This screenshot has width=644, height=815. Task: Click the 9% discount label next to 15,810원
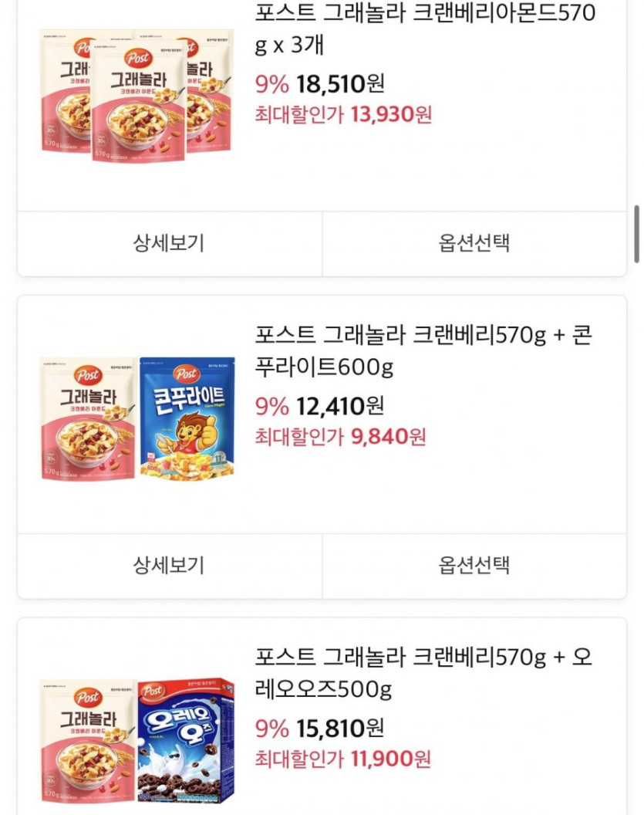coord(271,727)
